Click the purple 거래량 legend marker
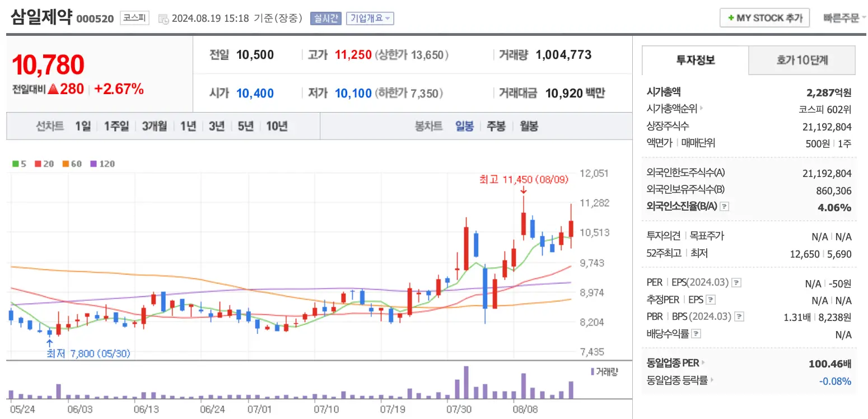 pyautogui.click(x=592, y=371)
